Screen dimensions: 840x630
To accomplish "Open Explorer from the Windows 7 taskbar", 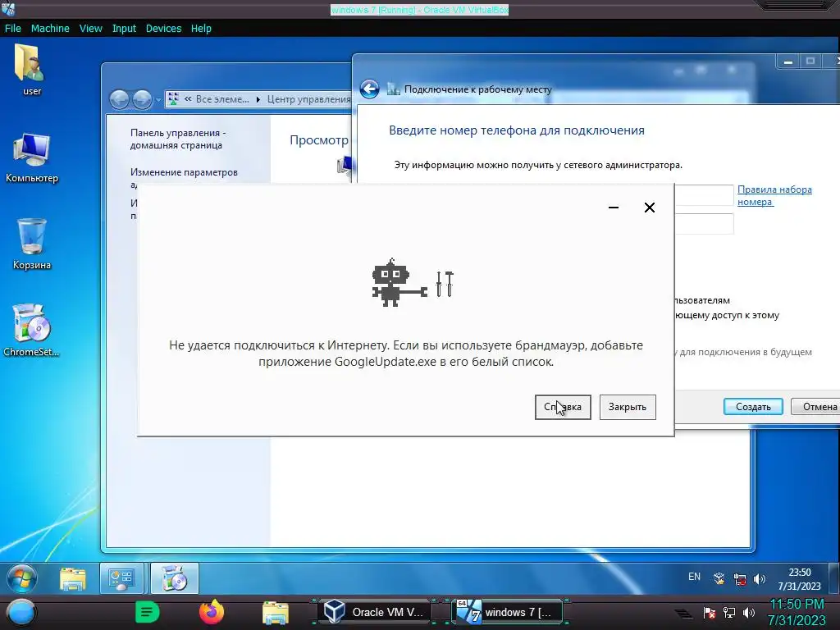I will (x=73, y=579).
